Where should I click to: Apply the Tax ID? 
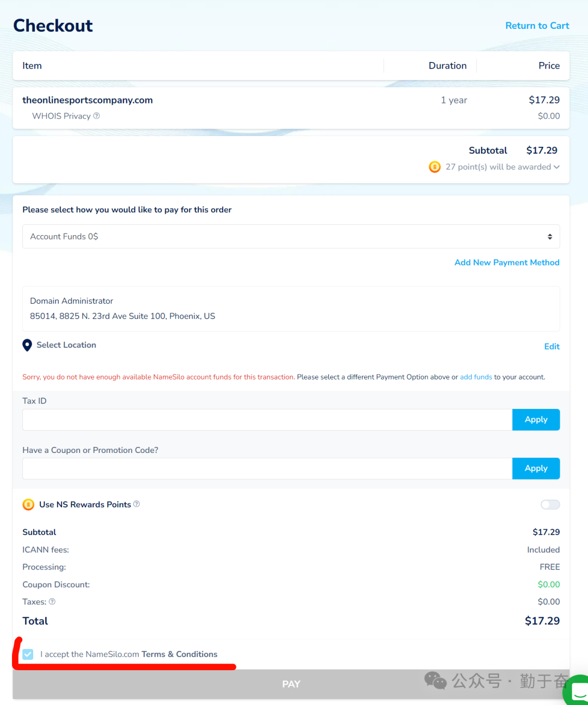[x=536, y=420]
